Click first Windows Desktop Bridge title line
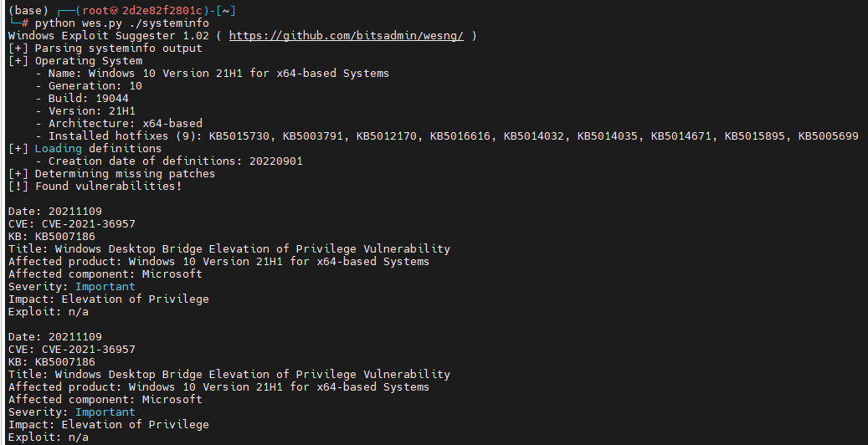868x445 pixels. coord(229,249)
